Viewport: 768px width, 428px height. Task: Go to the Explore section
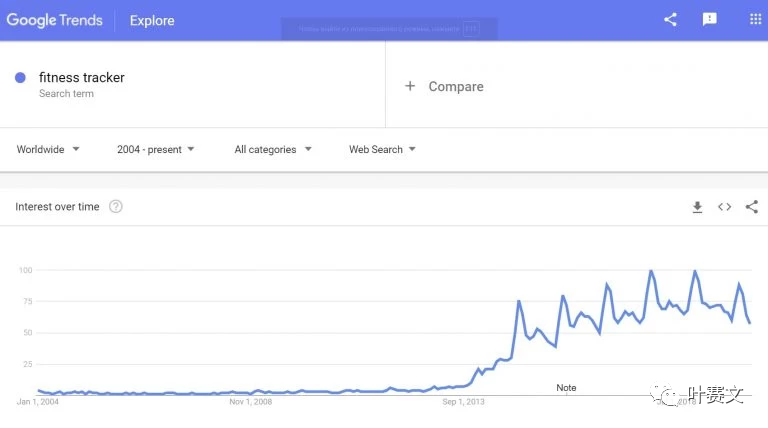point(152,21)
